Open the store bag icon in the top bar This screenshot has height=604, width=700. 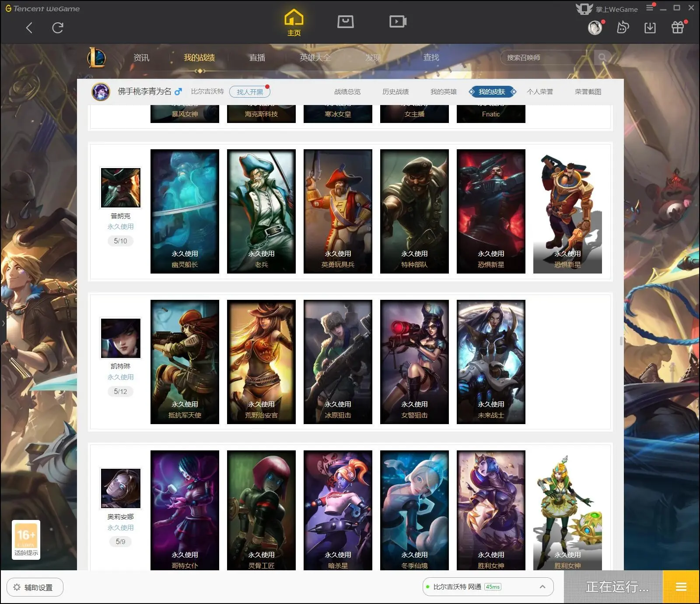(x=345, y=21)
